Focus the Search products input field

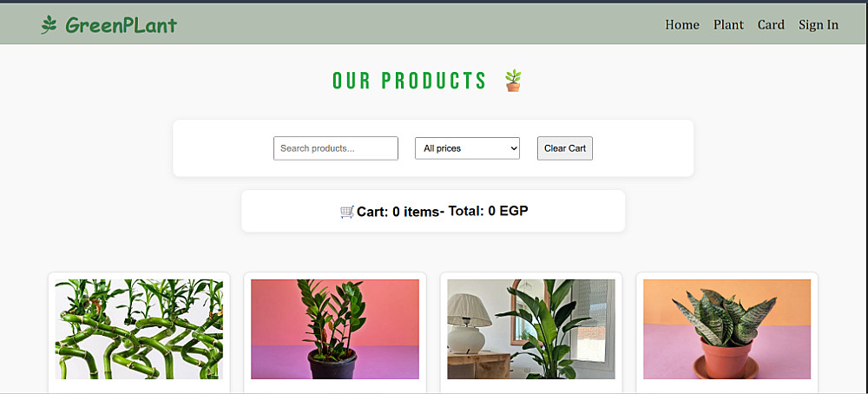coord(335,148)
